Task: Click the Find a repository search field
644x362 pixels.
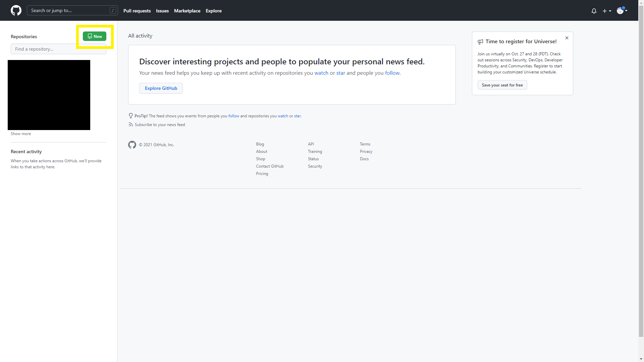Action: [58, 49]
